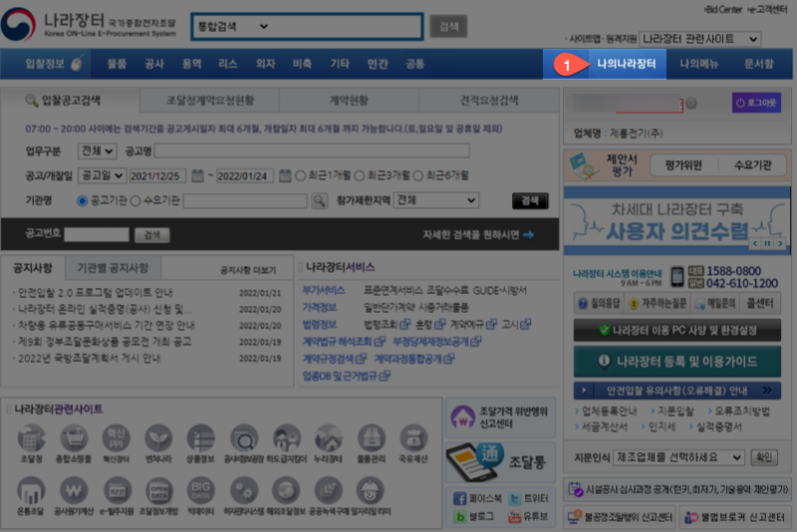Open the 페이스북 Facebook icon link
797x532 pixels.
[459, 499]
